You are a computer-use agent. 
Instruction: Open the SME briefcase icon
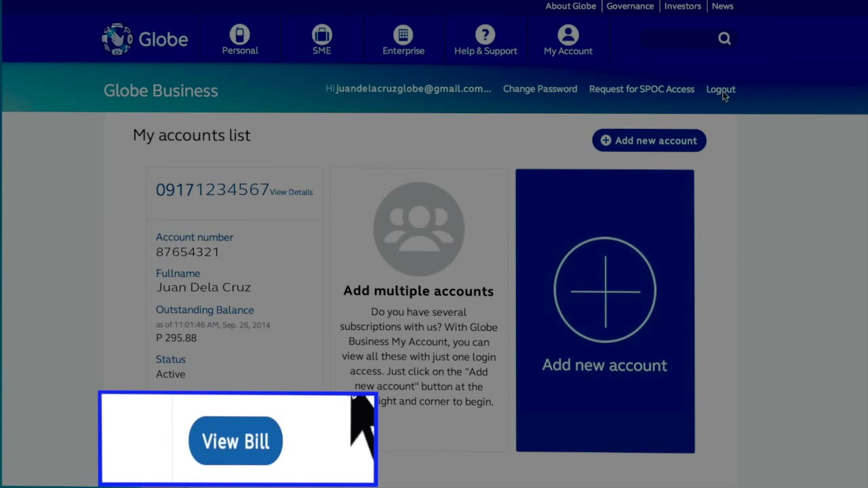click(x=321, y=34)
